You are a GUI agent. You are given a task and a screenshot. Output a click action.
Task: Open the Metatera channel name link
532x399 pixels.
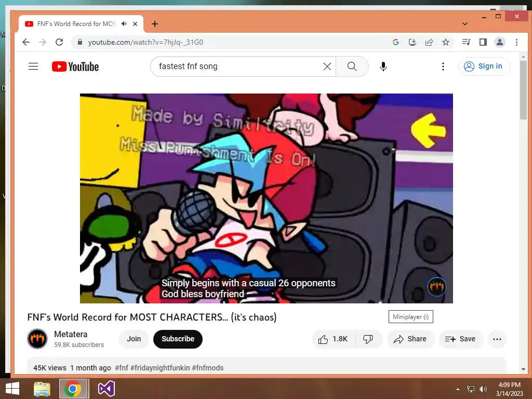coord(71,334)
